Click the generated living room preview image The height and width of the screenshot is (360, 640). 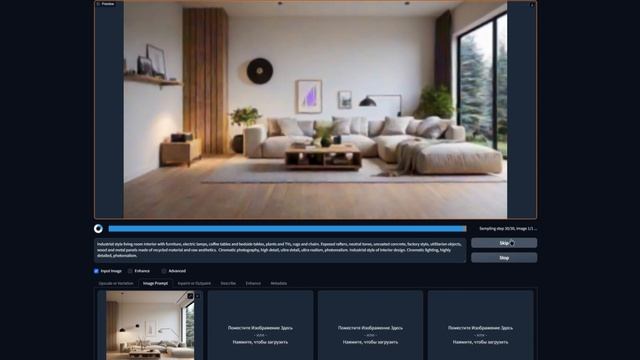315,110
